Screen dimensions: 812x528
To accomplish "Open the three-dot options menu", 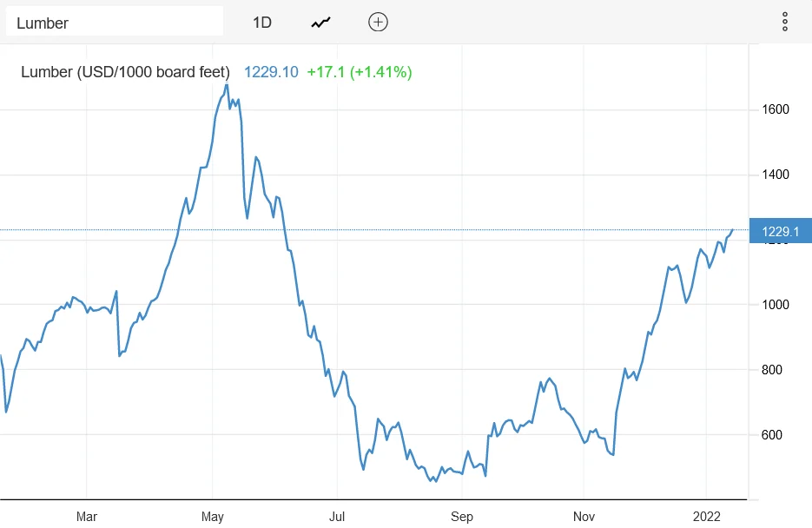I will click(x=784, y=23).
